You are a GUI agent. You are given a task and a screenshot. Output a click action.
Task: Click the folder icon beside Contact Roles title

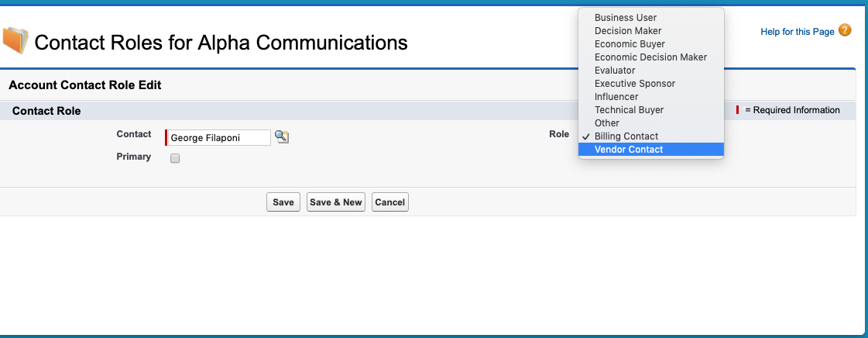pos(15,41)
